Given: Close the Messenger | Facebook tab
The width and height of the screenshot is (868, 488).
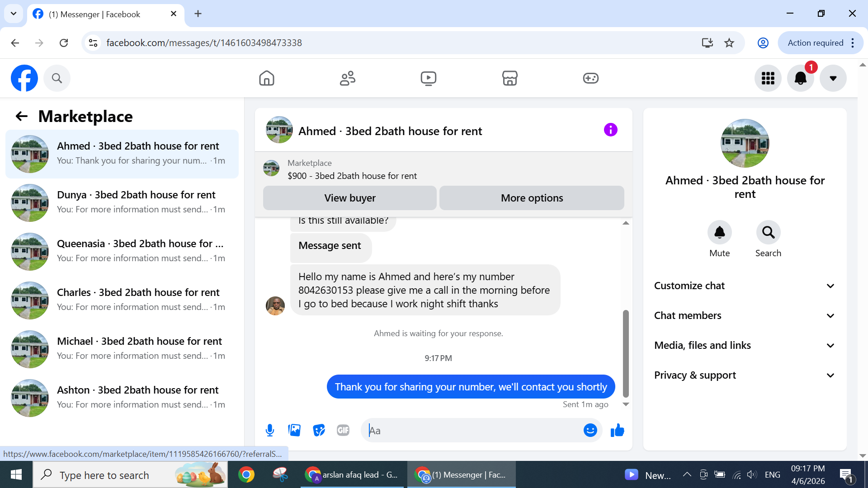Looking at the screenshot, I should click(x=174, y=14).
